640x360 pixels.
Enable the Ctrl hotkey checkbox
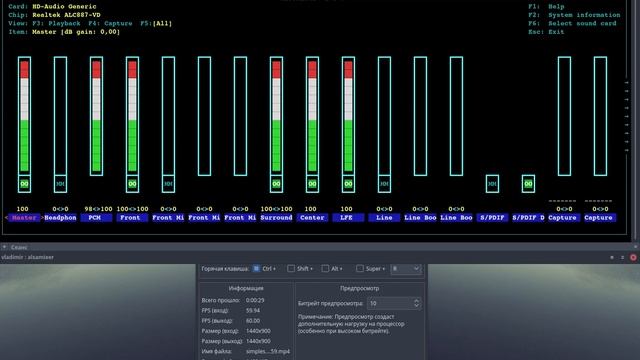(256, 269)
